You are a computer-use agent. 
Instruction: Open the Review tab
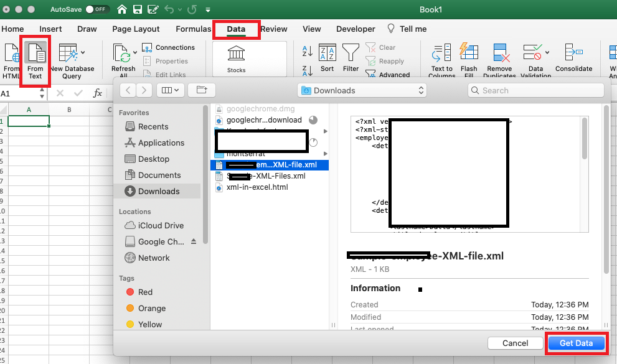274,29
